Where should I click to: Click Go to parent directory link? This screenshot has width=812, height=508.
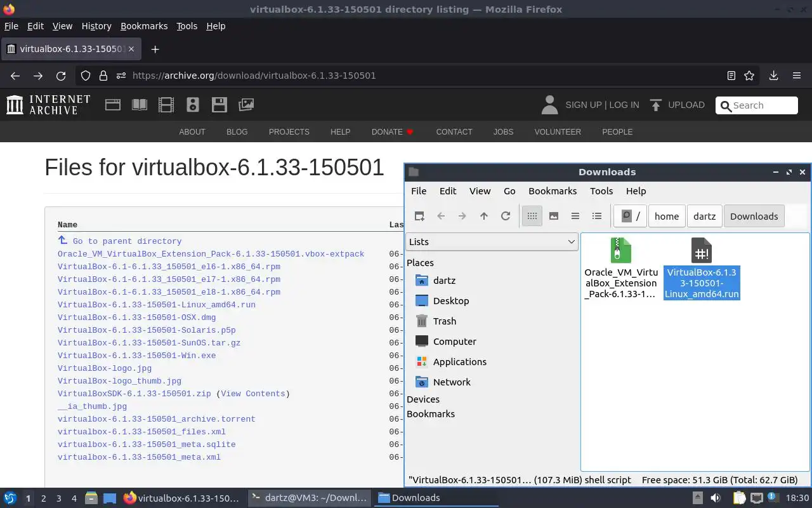[127, 241]
